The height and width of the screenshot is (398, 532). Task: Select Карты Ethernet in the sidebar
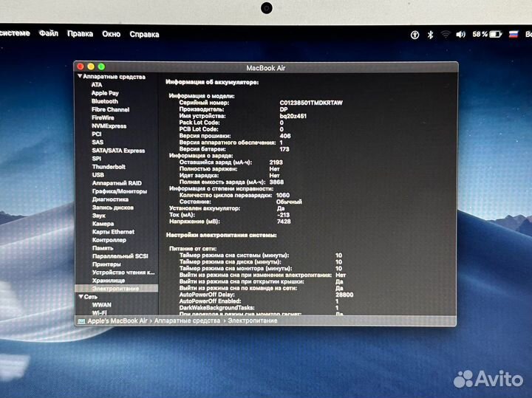point(113,232)
